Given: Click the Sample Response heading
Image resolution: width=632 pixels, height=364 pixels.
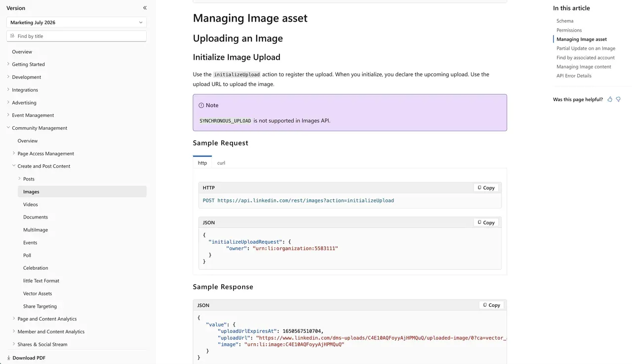Looking at the screenshot, I should pyautogui.click(x=223, y=287).
